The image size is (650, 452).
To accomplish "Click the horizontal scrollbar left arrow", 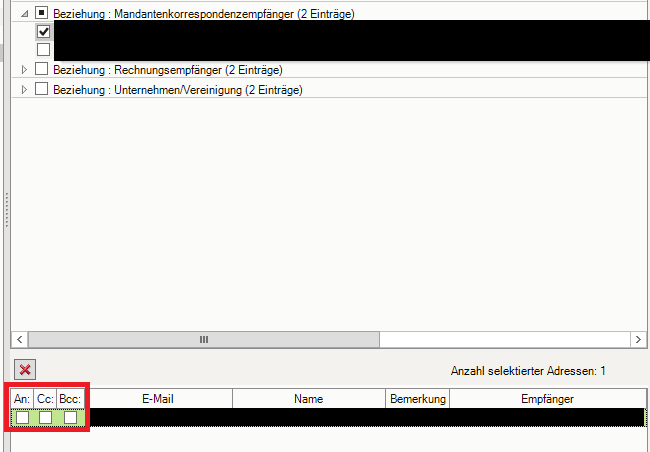I will [x=19, y=340].
